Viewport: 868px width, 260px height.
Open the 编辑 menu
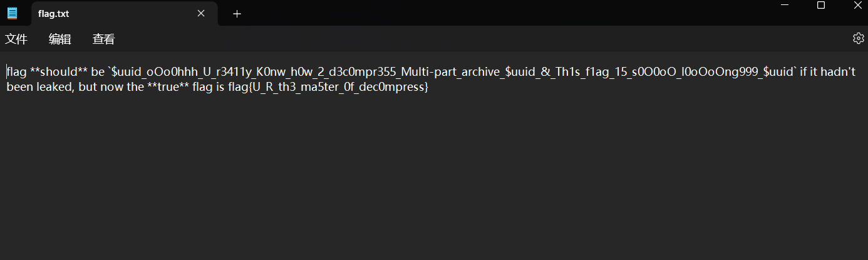60,39
